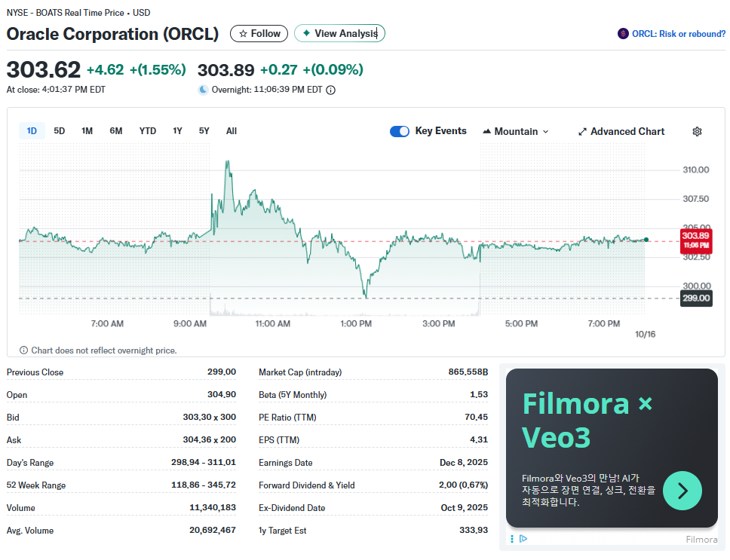
Task: Click 52 Week Range 118.86 - 345.72
Action: click(204, 485)
